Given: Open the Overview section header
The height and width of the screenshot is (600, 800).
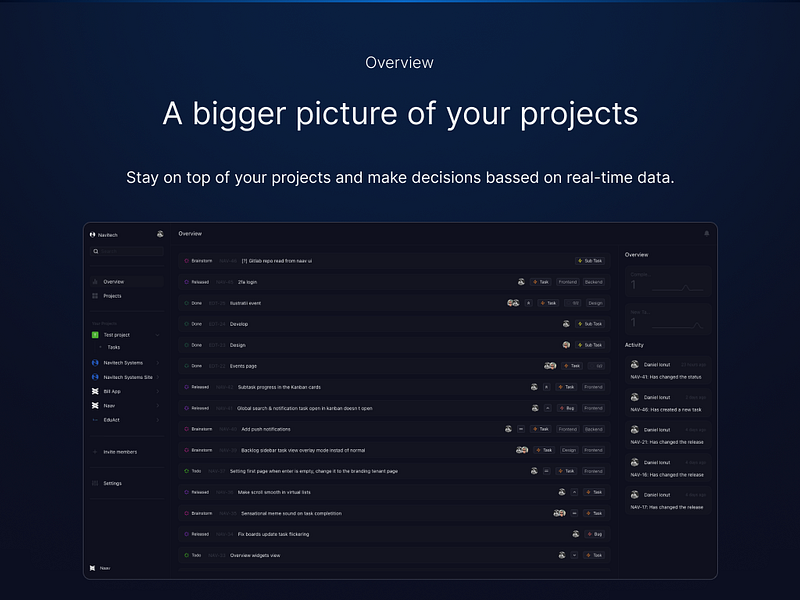Looking at the screenshot, I should [635, 255].
